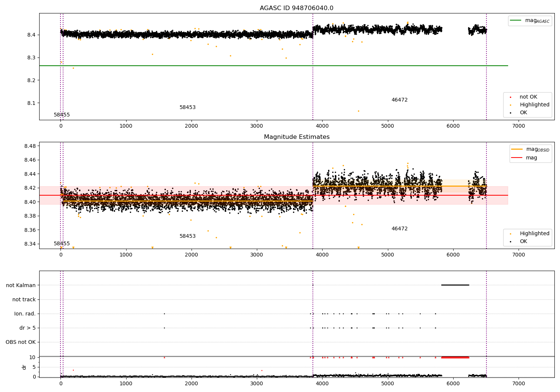Viewport: 560px width, 392px height.
Task: Click the title 'AGASC ID 948706040.0'
Action: coord(297,8)
